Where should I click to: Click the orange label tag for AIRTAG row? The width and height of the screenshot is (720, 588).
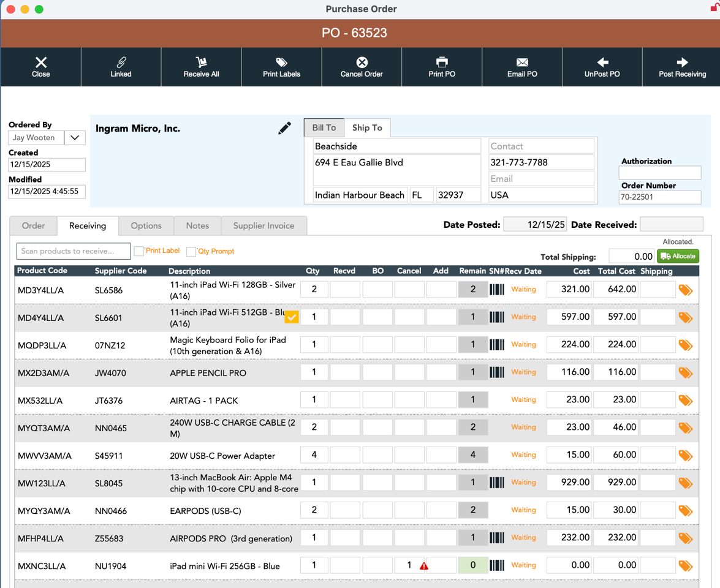686,401
